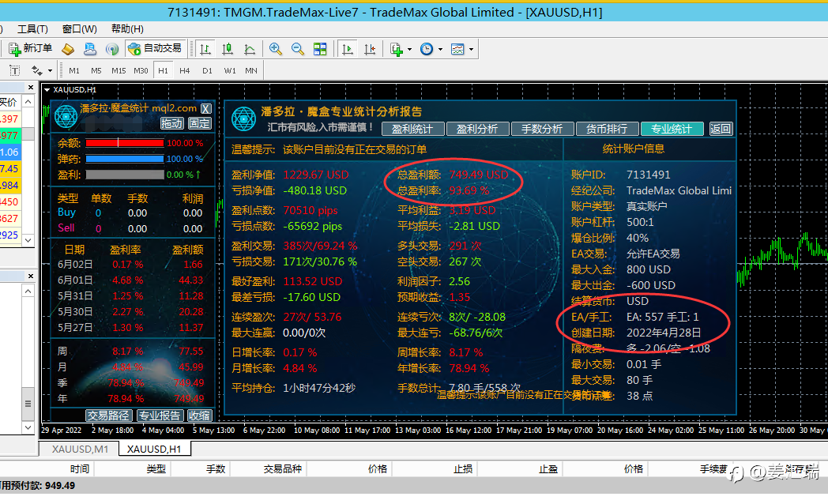Click the periodicity clock icon

point(426,49)
